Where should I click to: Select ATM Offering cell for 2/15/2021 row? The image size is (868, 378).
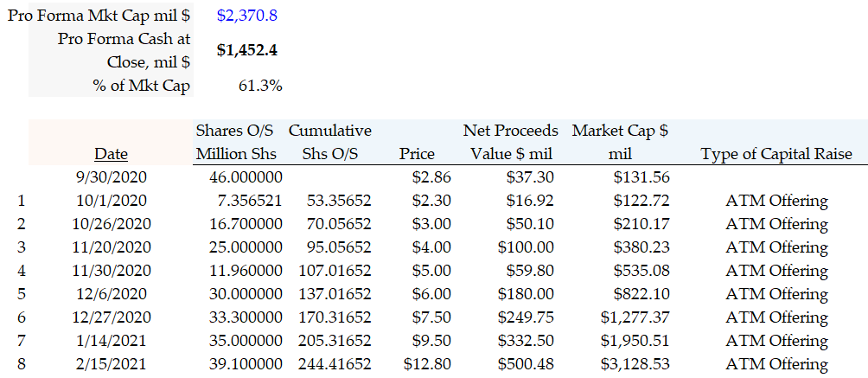776,364
